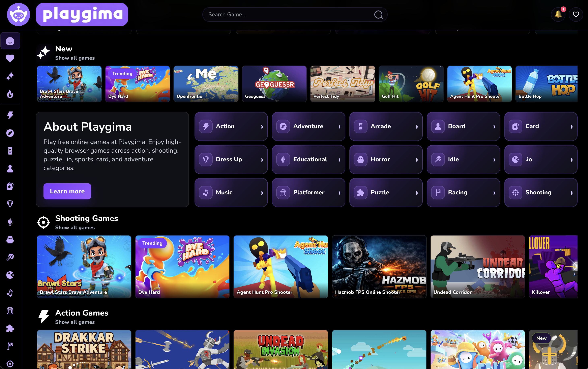Viewport: 588px width, 369px height.
Task: Click the chevron on the Racing tile
Action: pyautogui.click(x=494, y=193)
